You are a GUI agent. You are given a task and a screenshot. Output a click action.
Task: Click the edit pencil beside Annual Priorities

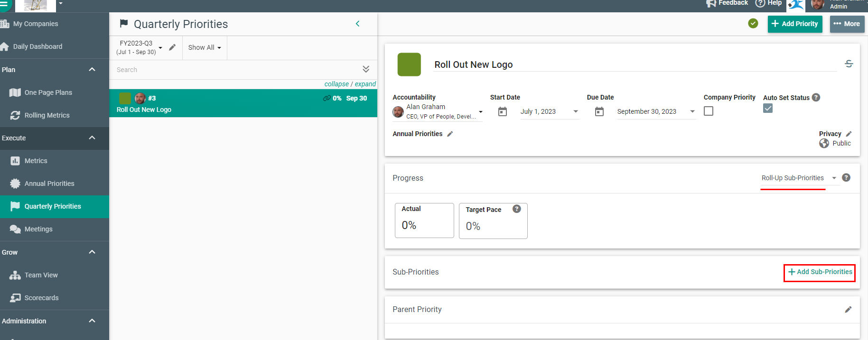point(450,134)
